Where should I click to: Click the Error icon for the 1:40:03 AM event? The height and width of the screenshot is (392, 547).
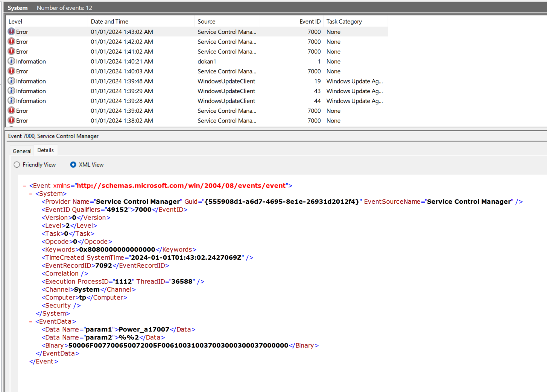point(12,71)
